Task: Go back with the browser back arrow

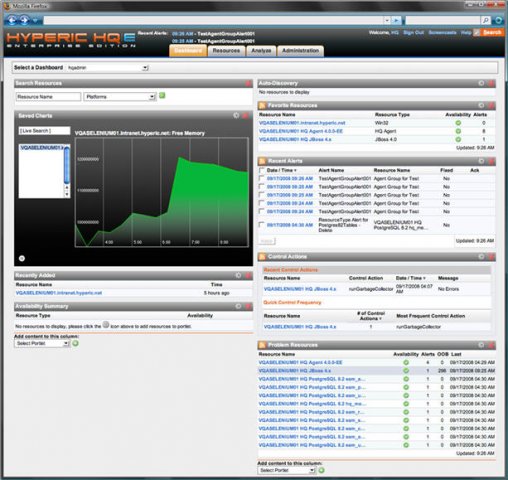Action: click(12, 20)
